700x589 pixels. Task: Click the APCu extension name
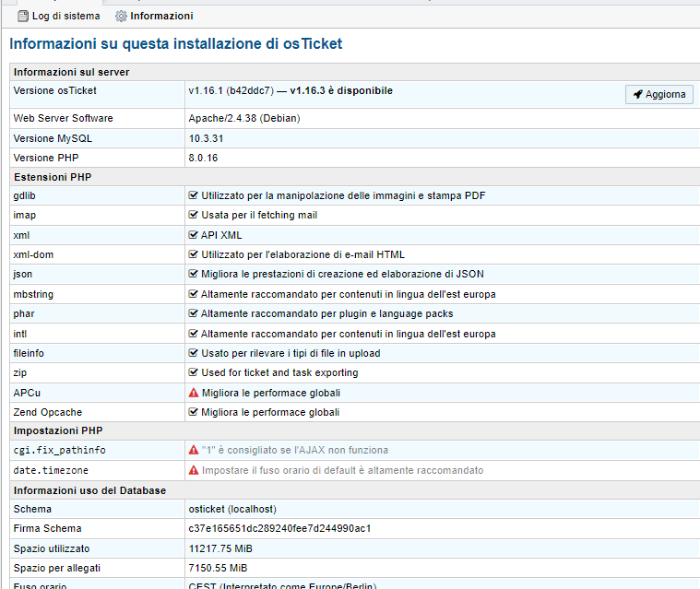pos(27,393)
